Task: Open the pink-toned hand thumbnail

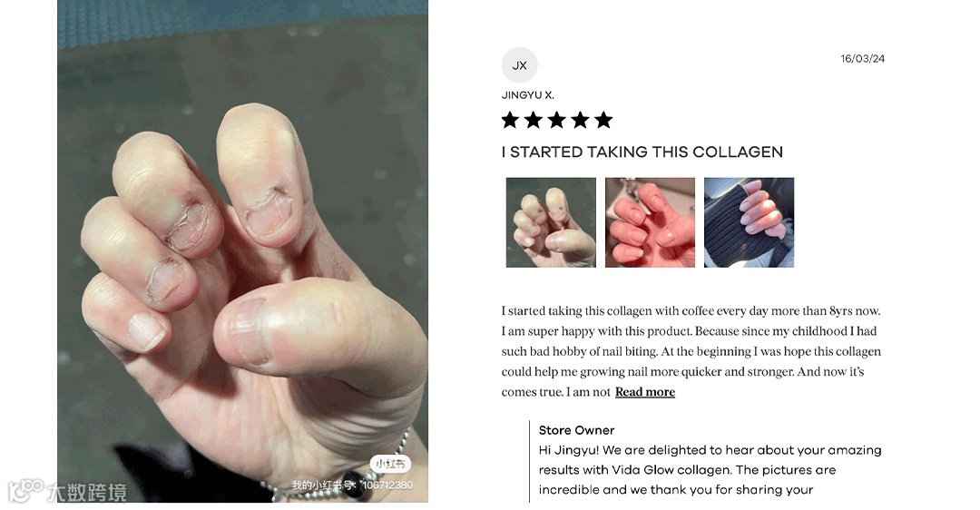Action: coord(650,222)
